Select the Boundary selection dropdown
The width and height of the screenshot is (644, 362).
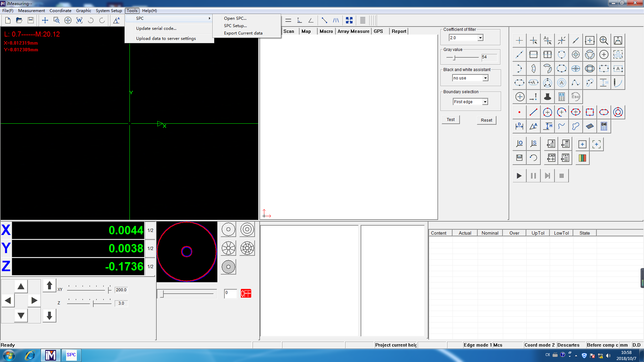click(470, 101)
